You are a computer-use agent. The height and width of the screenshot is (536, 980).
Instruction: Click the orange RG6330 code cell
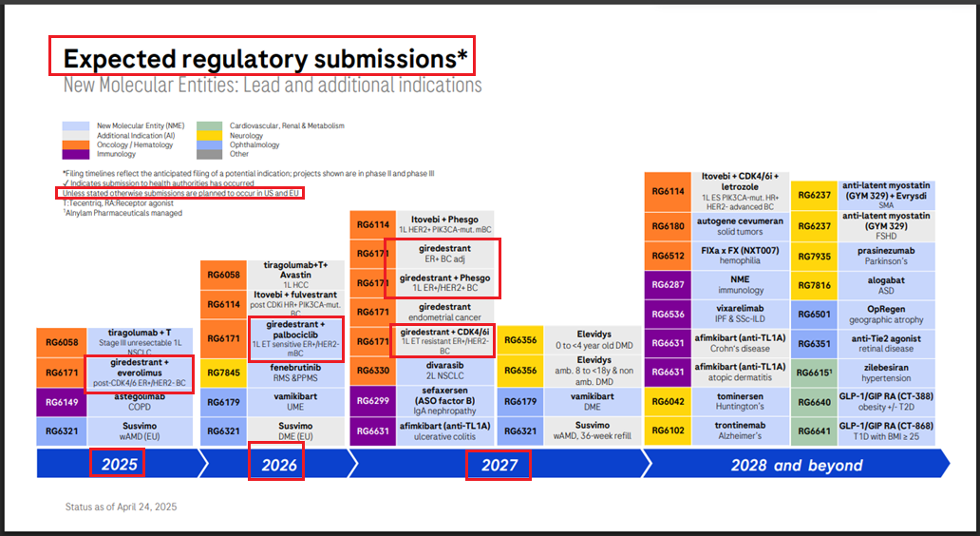coord(373,371)
